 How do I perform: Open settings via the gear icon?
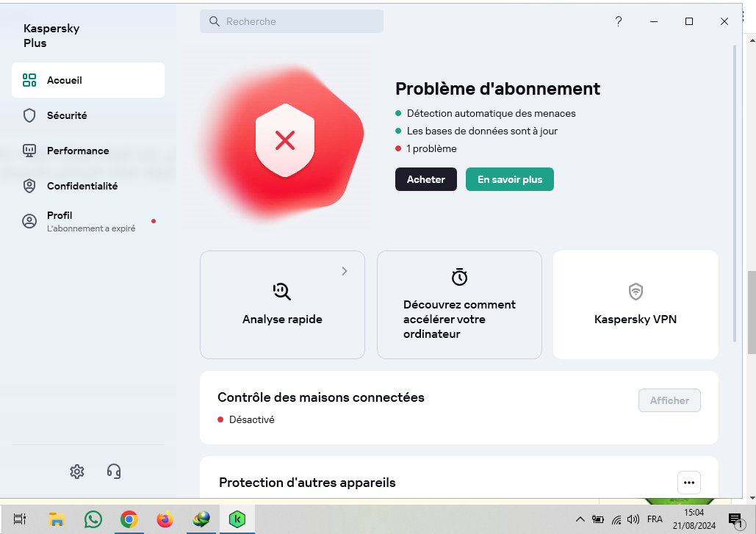point(77,472)
